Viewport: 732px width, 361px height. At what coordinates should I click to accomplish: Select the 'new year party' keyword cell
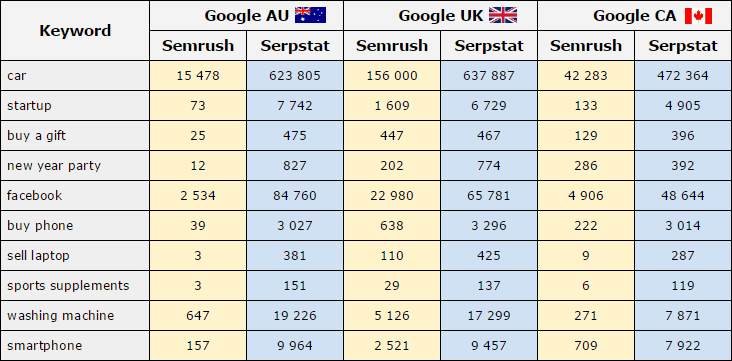click(75, 166)
